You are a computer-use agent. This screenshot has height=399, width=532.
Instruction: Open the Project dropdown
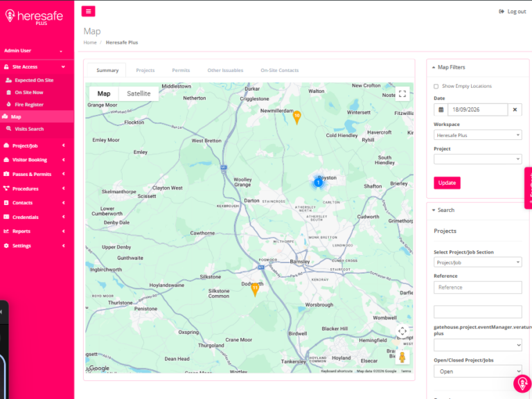pyautogui.click(x=478, y=159)
